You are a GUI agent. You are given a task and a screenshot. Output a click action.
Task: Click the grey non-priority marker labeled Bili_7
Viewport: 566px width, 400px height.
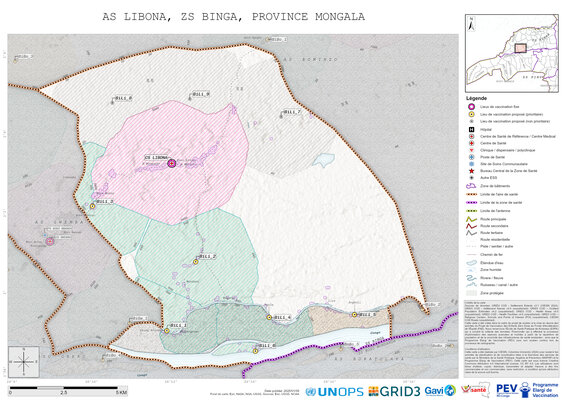(x=282, y=116)
